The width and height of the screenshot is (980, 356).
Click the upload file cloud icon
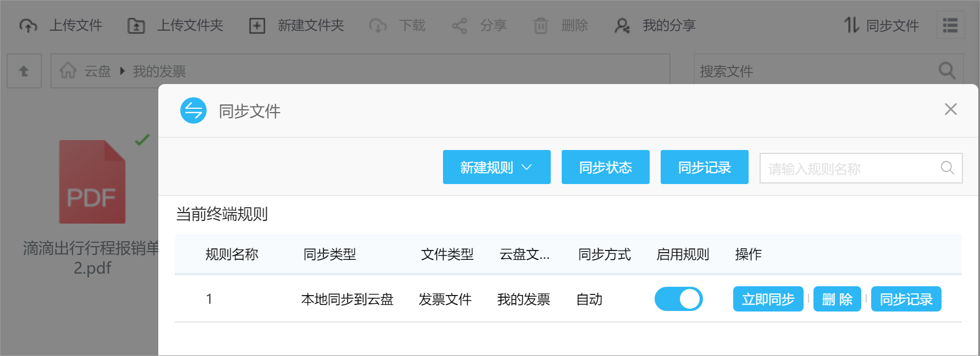(28, 26)
